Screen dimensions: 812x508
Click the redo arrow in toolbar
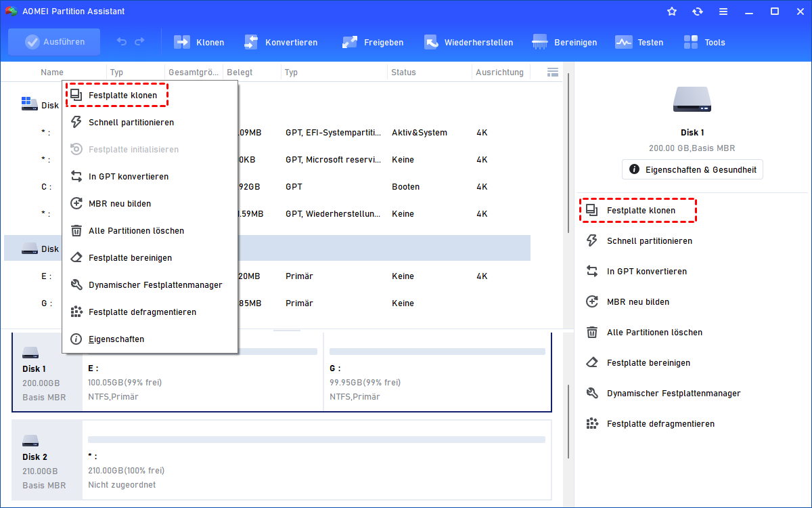pyautogui.click(x=139, y=42)
